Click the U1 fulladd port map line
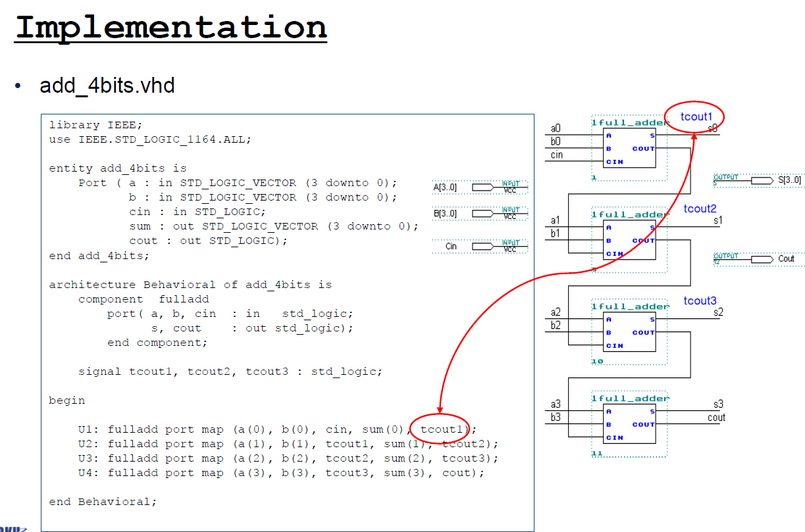 tap(276, 429)
